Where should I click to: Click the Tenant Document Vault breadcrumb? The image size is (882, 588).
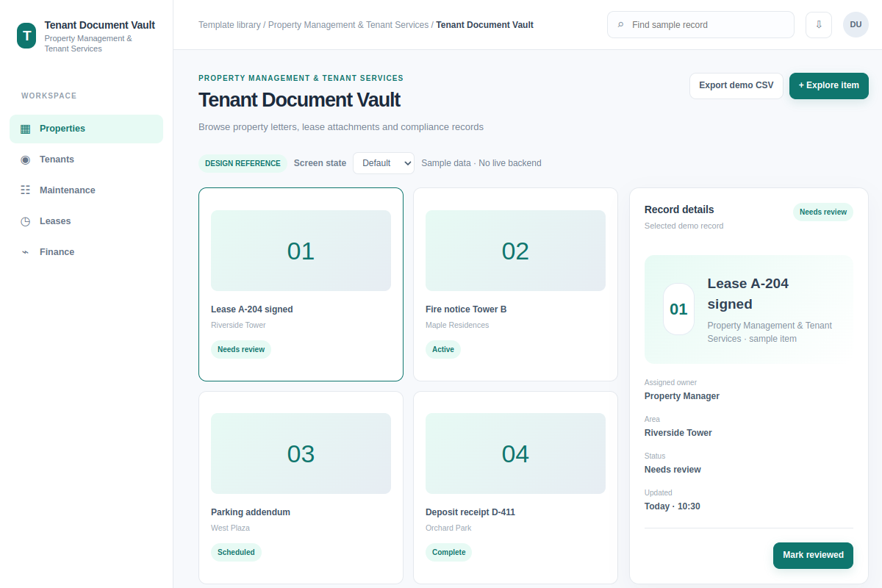(484, 25)
